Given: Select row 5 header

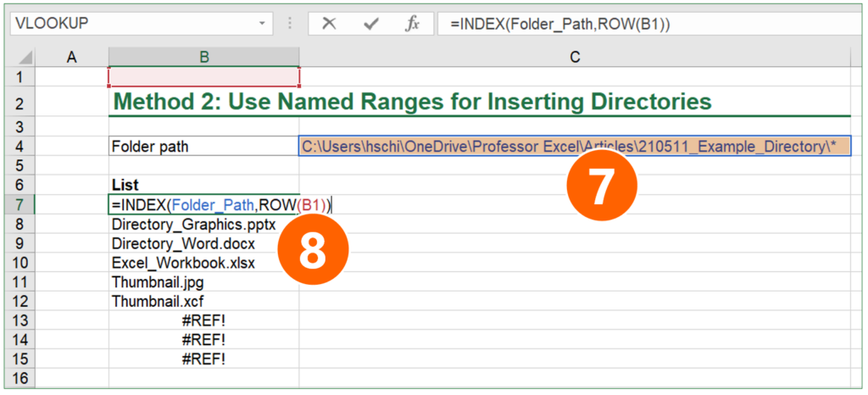Looking at the screenshot, I should tap(19, 165).
